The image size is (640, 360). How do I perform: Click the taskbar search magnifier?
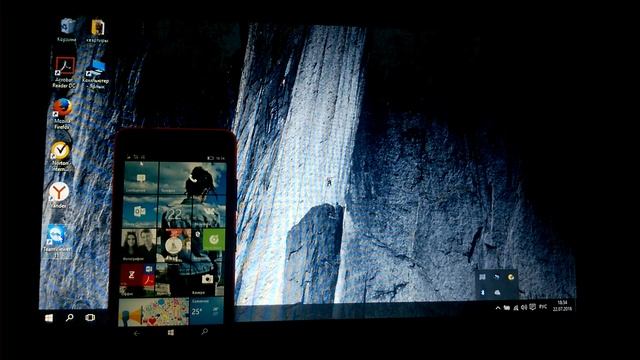point(70,317)
